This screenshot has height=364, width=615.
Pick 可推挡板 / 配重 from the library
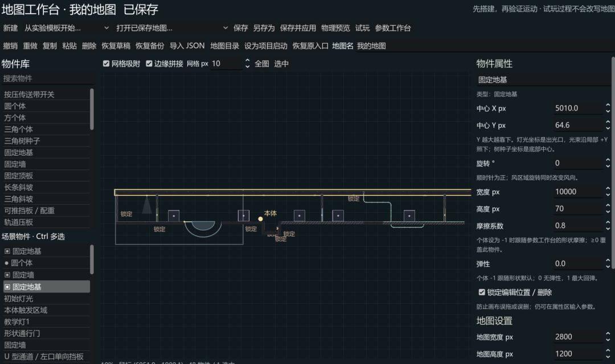click(x=46, y=211)
